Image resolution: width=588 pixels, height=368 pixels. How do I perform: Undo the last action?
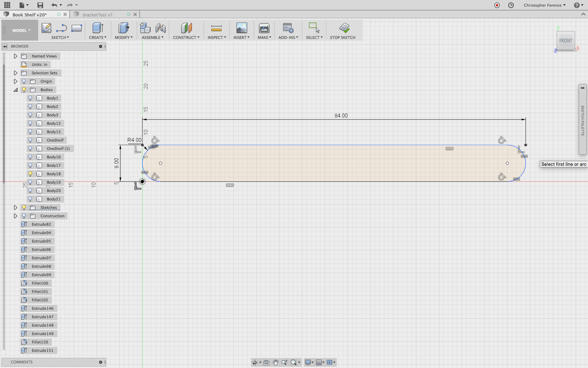pos(54,5)
